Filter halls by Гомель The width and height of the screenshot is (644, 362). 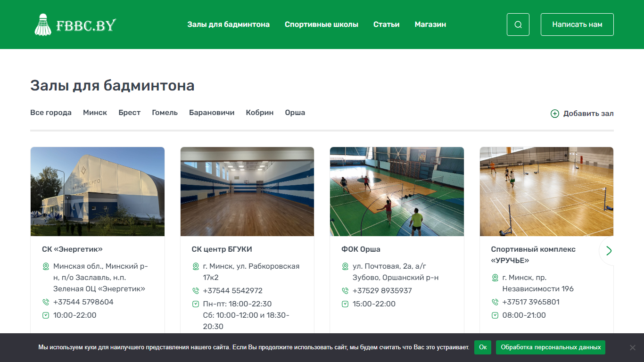(x=165, y=113)
